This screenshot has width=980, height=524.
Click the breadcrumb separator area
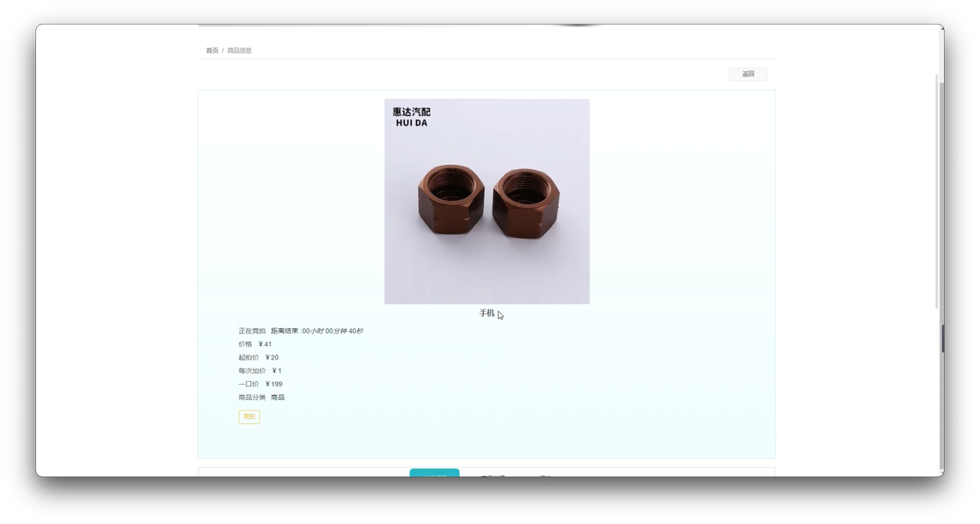pos(223,50)
